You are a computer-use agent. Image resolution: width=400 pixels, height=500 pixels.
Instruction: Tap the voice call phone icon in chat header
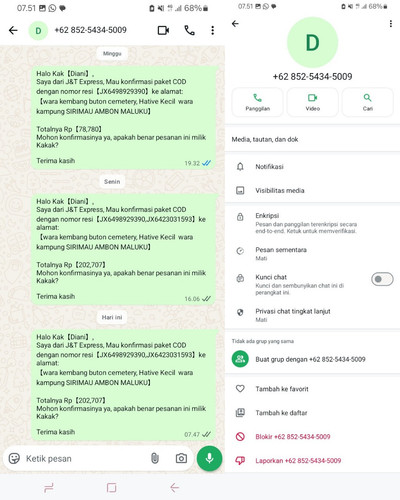tap(189, 30)
